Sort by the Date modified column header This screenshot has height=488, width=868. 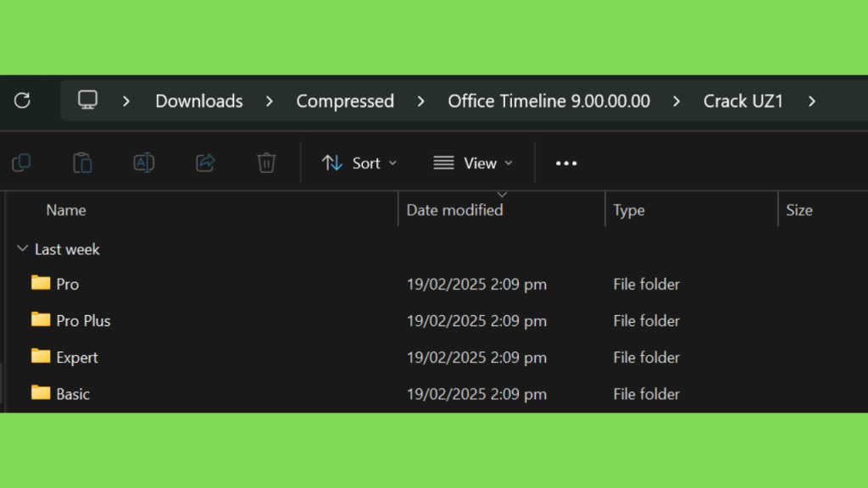tap(454, 210)
